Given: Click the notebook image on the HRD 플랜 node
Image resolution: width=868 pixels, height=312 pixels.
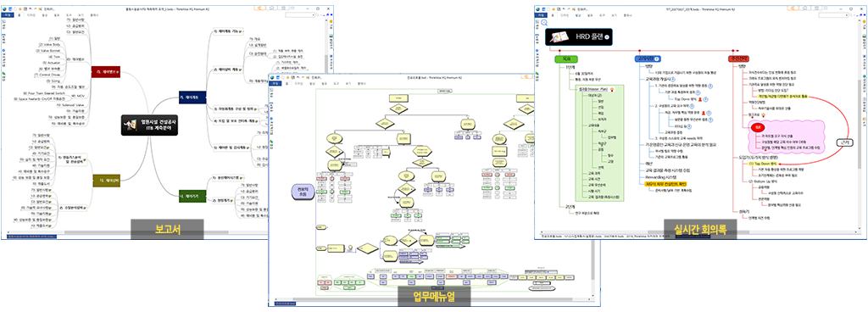Looking at the screenshot, I should (x=559, y=37).
